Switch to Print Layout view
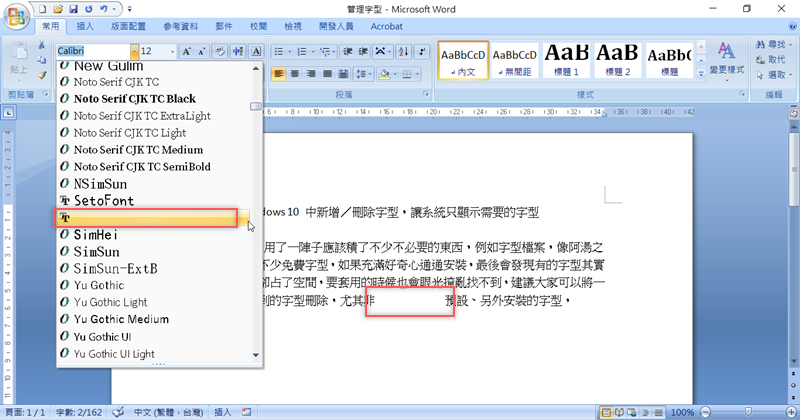 [x=606, y=412]
